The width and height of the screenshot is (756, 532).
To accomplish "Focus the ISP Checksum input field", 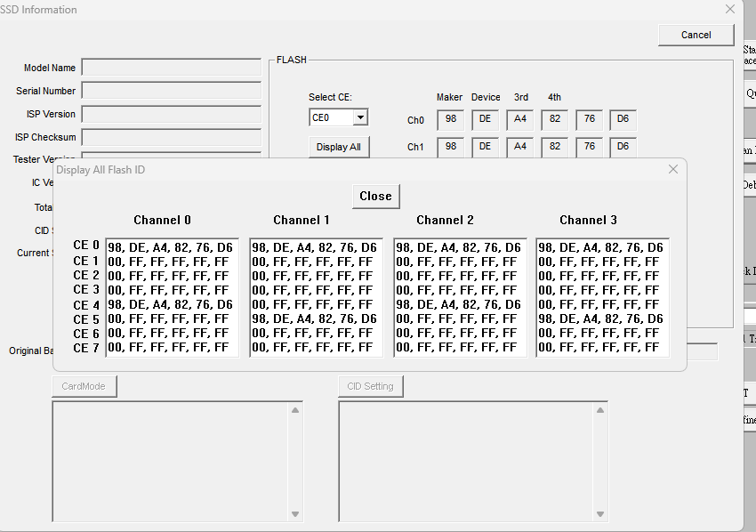I will click(171, 137).
